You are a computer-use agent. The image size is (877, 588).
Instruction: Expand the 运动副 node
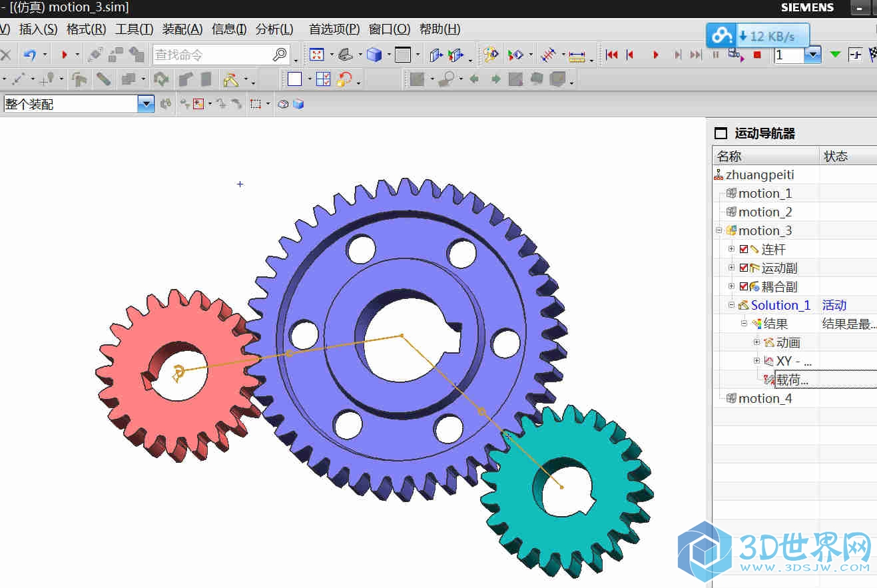point(731,268)
